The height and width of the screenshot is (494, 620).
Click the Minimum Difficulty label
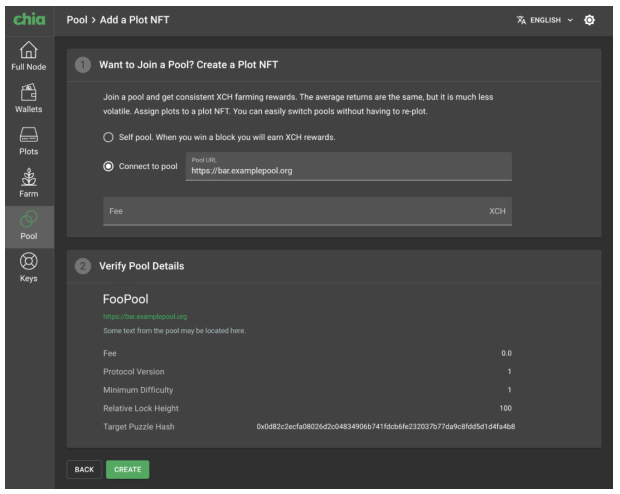click(138, 390)
